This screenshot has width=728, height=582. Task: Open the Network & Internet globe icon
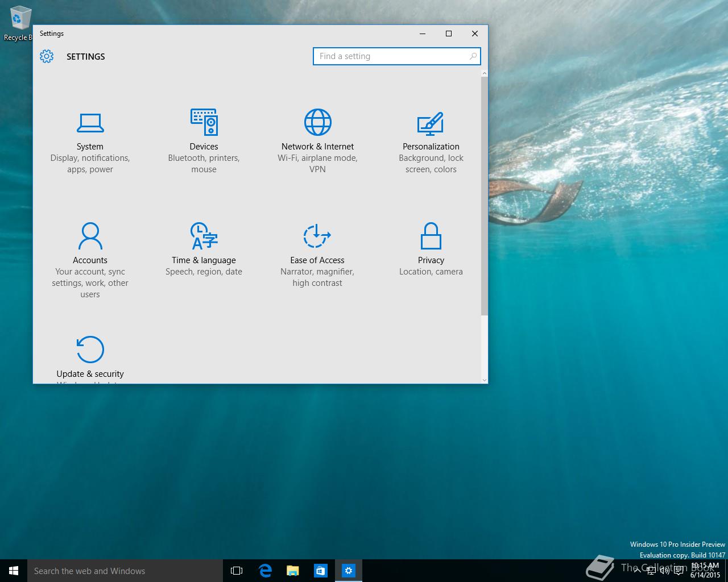[x=317, y=122]
